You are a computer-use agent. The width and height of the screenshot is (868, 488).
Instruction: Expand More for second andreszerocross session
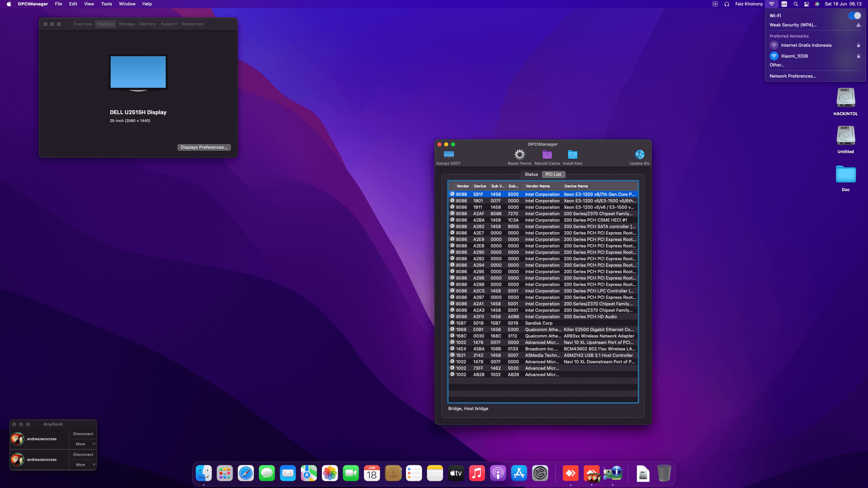(x=83, y=465)
